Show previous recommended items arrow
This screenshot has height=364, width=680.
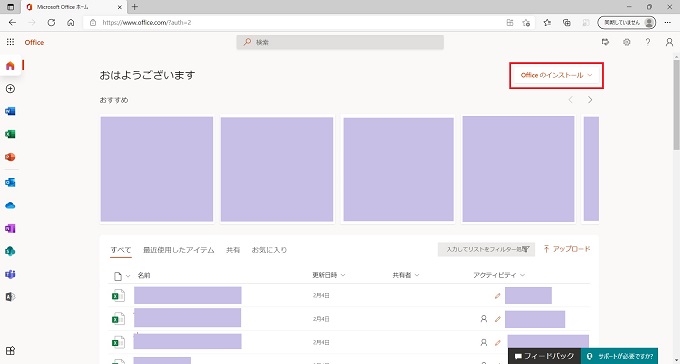tap(571, 100)
